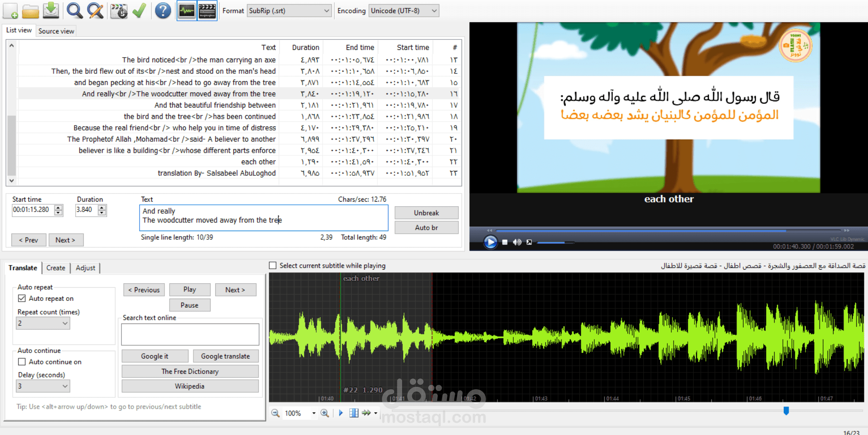Open the Format dropdown
Screen dimensions: 868x435
(289, 10)
